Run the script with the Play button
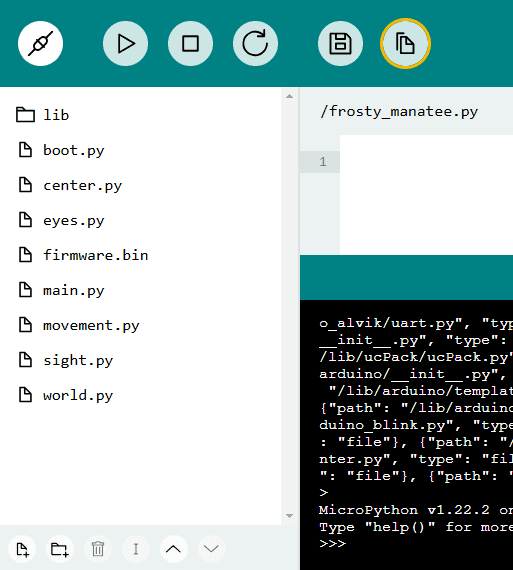This screenshot has height=570, width=513. click(x=125, y=44)
